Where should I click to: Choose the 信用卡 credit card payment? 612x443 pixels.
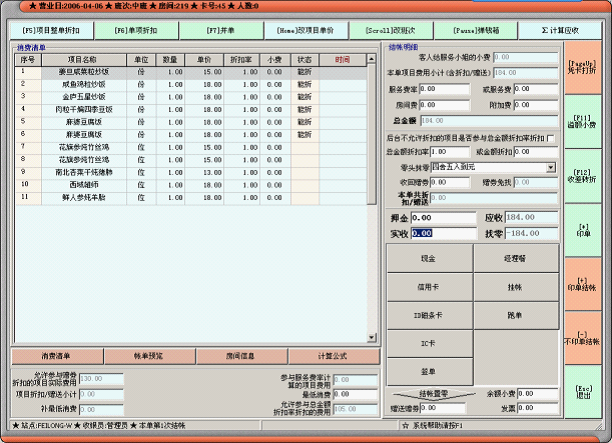pyautogui.click(x=429, y=287)
